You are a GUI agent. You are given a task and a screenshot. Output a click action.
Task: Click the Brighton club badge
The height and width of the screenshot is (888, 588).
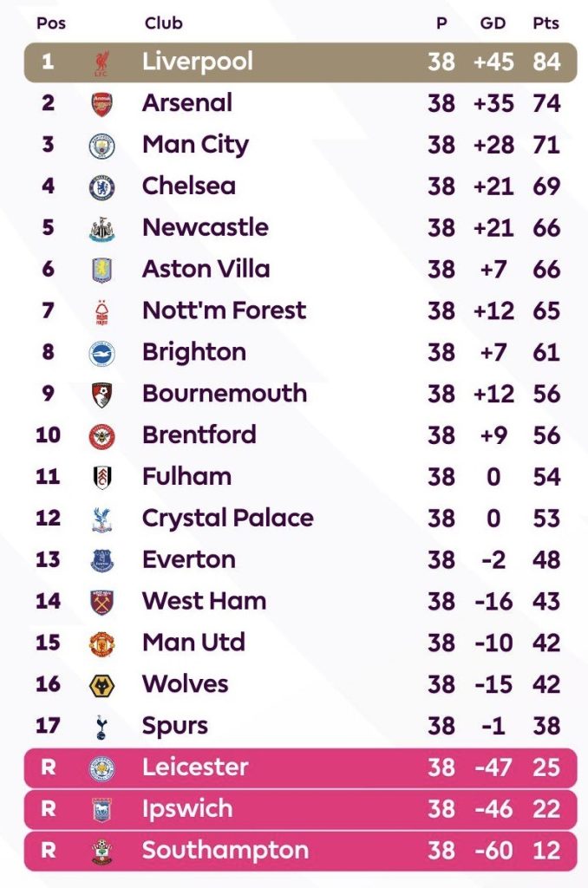101,353
